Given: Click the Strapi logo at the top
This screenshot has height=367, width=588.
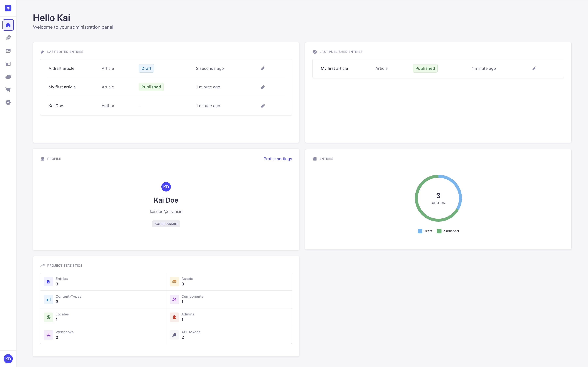Looking at the screenshot, I should (x=8, y=8).
